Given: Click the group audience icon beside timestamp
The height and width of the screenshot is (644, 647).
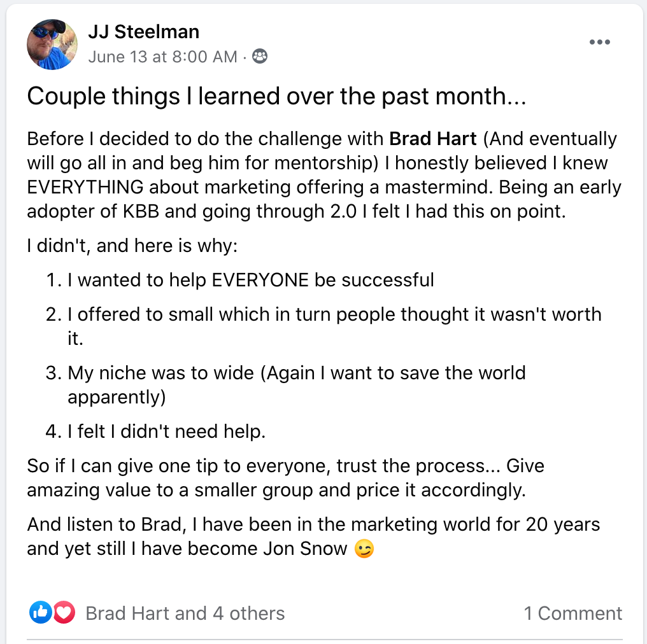Looking at the screenshot, I should click(260, 56).
